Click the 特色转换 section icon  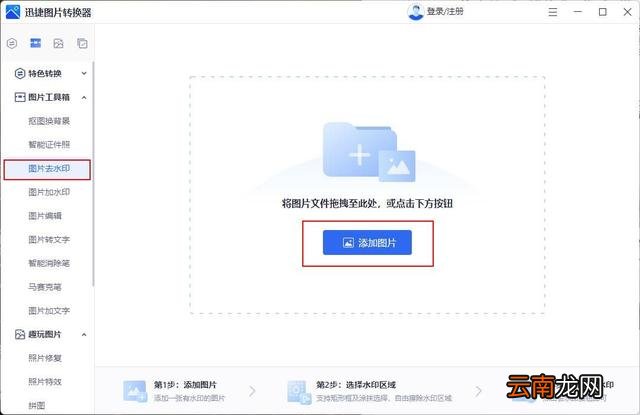(20, 73)
